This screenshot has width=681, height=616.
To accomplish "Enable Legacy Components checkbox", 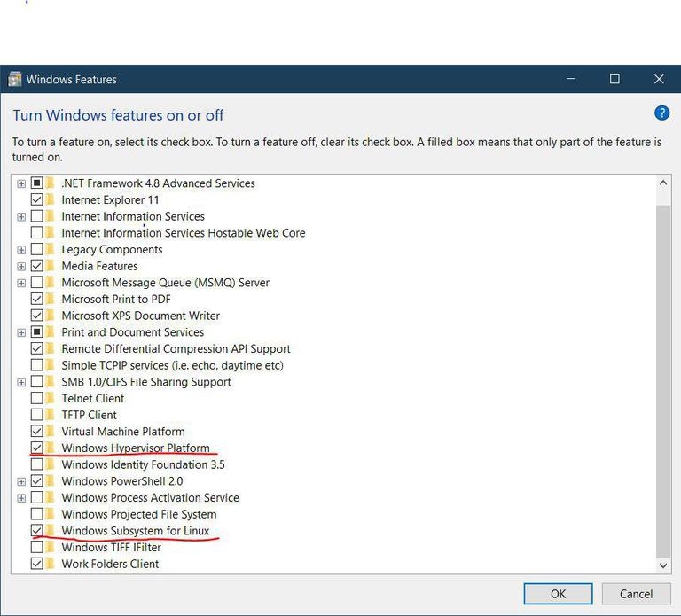I will 37,249.
